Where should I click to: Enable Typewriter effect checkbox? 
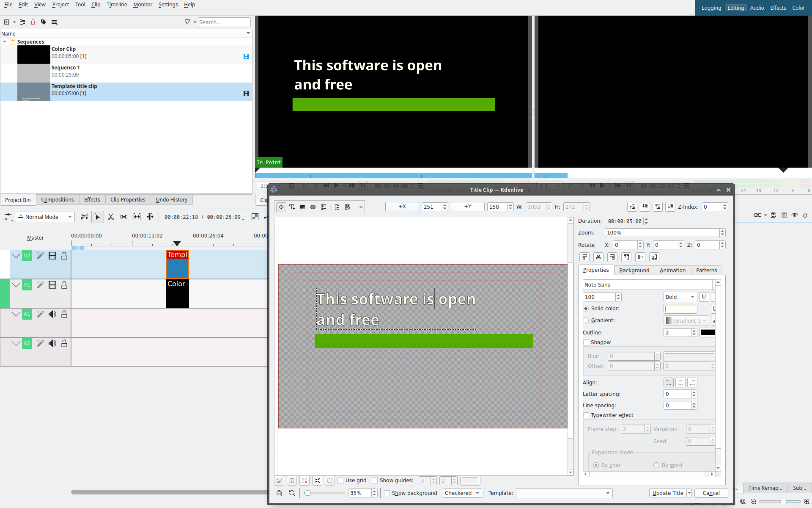tap(586, 415)
